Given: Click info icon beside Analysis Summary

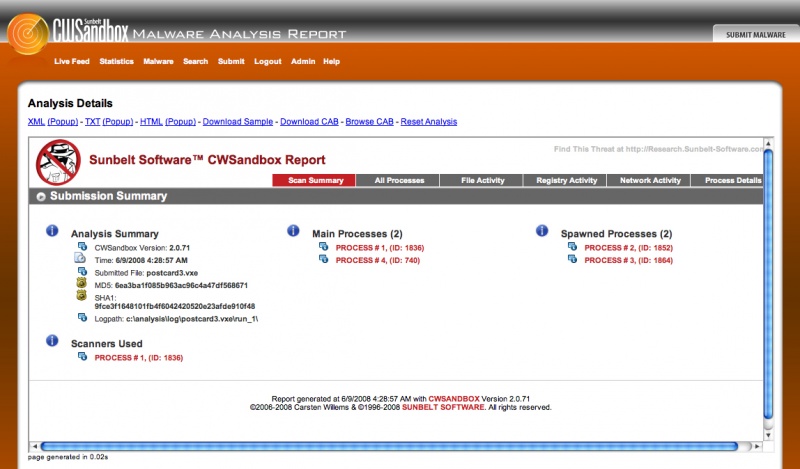Looking at the screenshot, I should pos(52,231).
